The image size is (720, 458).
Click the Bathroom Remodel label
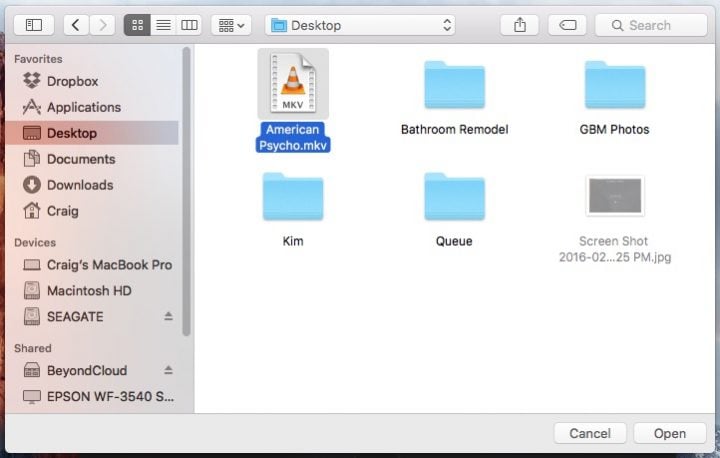(454, 130)
